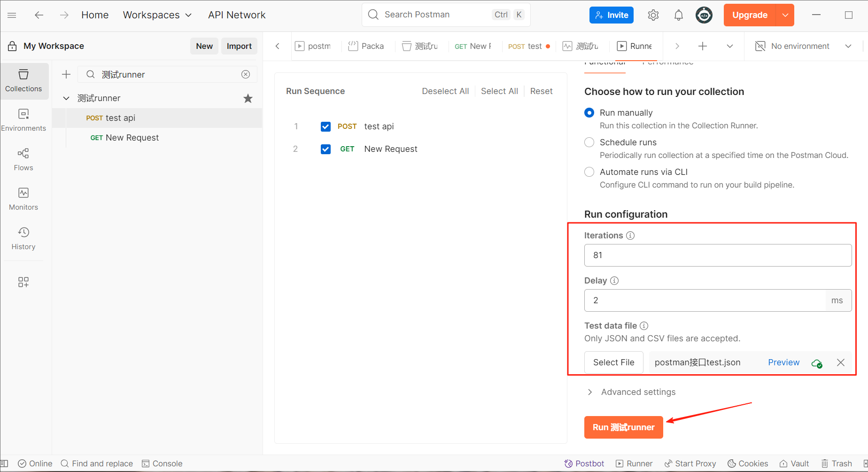Select Automate runs via CLI option
Screen dimensions: 868x472
(x=589, y=172)
